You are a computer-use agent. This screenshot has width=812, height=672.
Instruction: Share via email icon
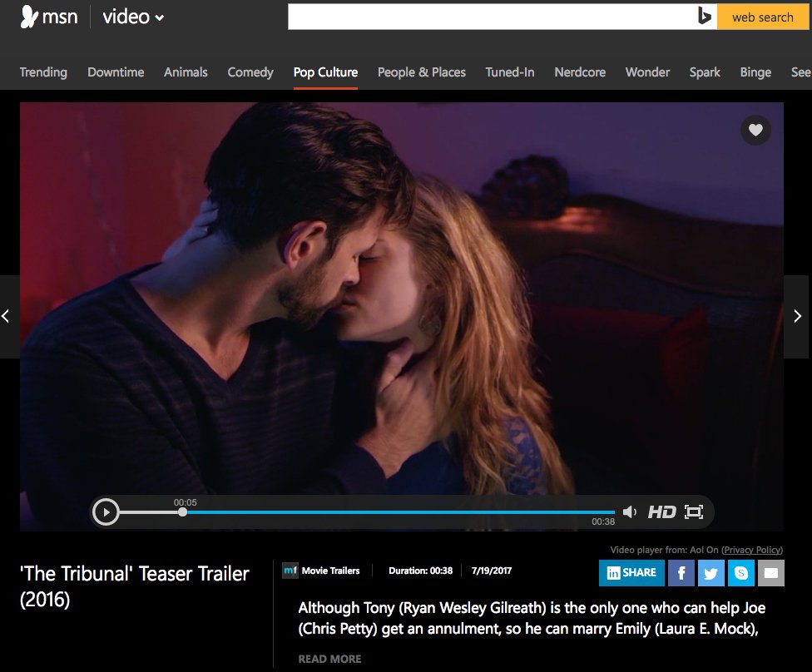(771, 572)
